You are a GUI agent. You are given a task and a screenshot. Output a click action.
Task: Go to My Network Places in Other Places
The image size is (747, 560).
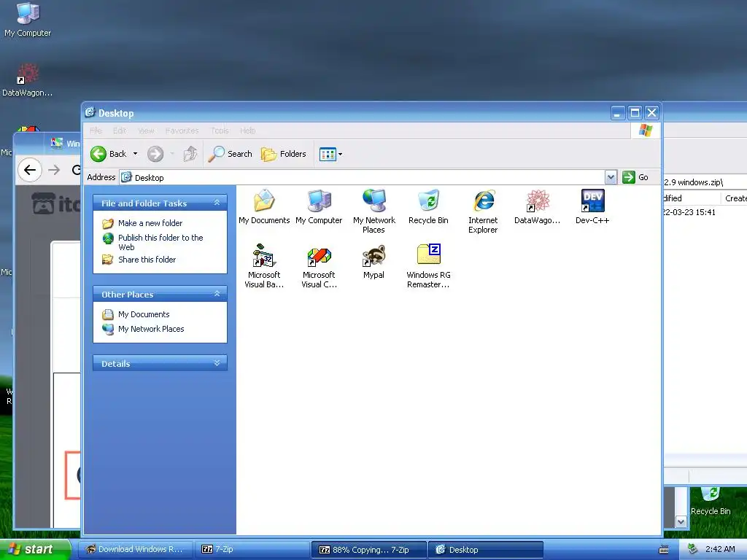click(151, 329)
